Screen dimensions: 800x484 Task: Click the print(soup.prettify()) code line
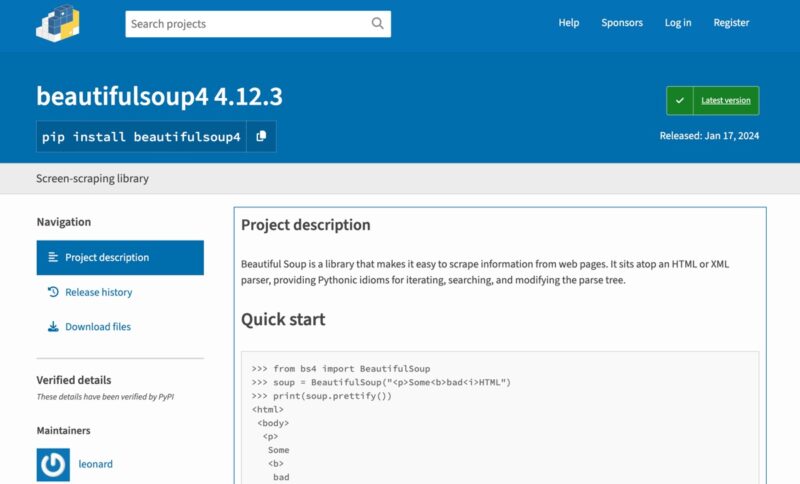(321, 396)
